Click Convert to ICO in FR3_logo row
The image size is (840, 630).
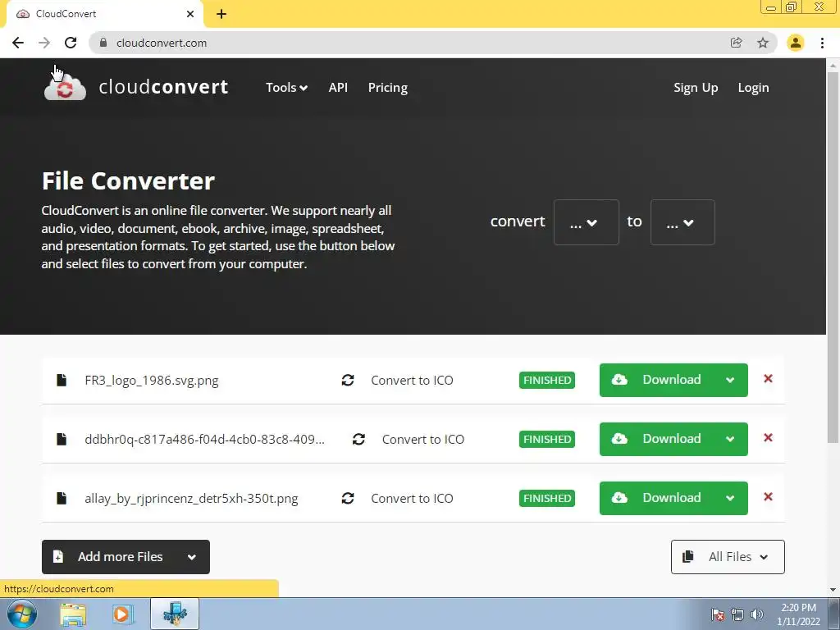click(412, 381)
